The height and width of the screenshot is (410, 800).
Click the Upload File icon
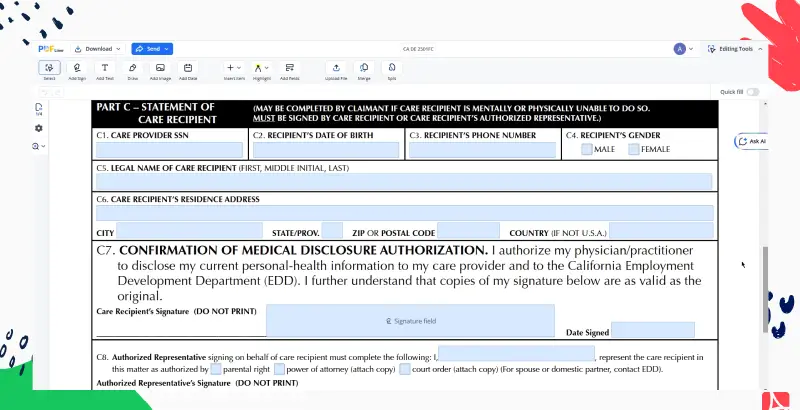coord(336,68)
